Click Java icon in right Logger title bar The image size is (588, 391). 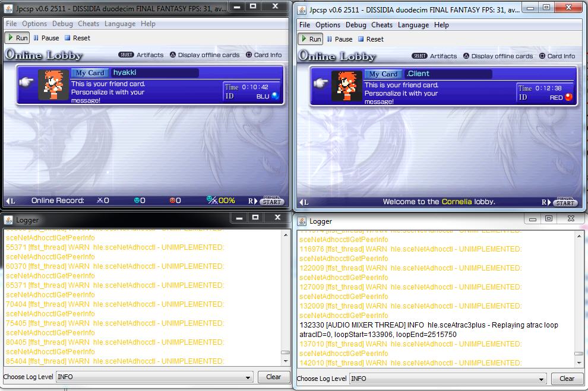coord(302,221)
